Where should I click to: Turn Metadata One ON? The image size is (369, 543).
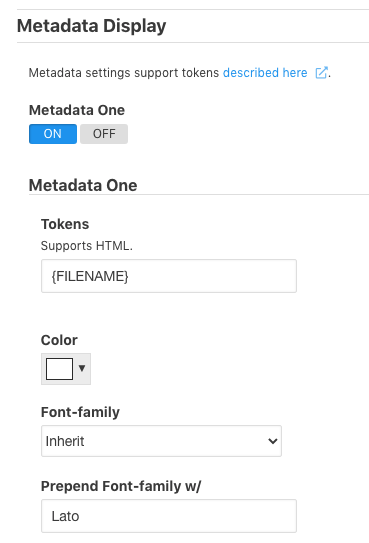(x=53, y=134)
